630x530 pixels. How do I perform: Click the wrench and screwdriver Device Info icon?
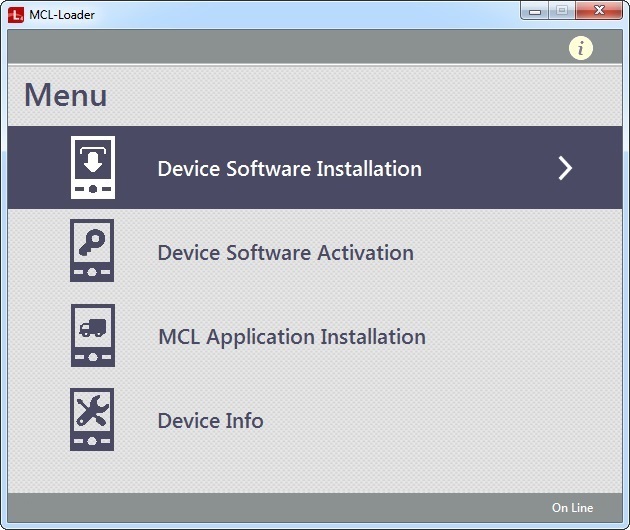(92, 420)
